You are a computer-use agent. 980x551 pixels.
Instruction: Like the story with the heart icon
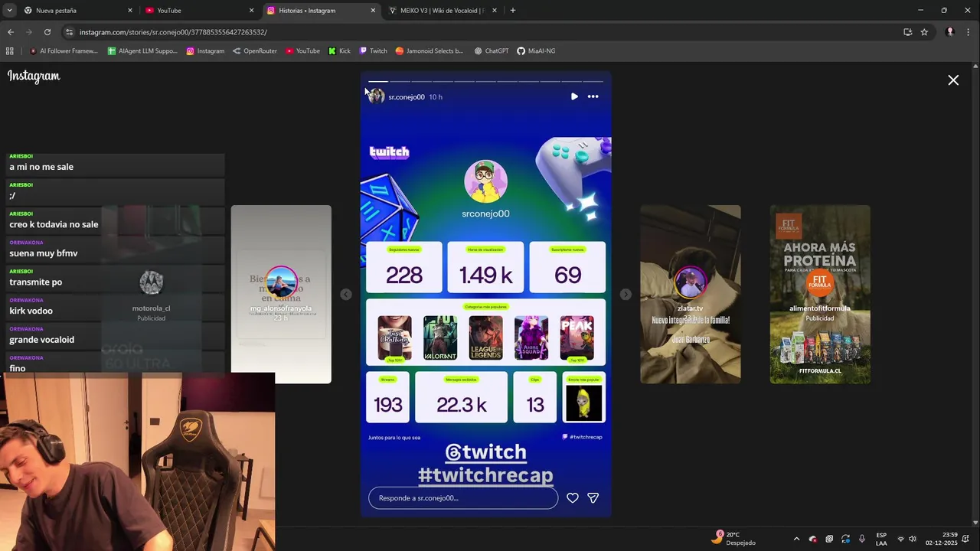572,497
